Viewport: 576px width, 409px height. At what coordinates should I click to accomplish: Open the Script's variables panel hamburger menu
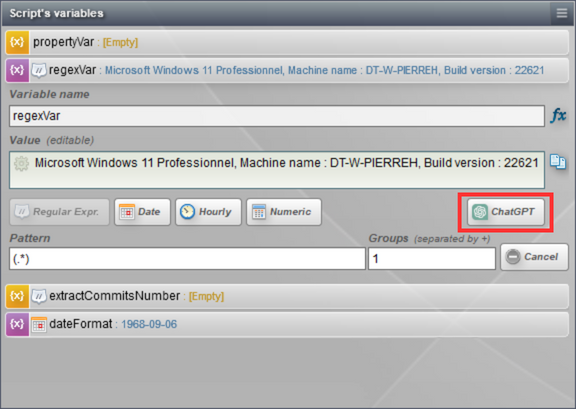tap(561, 13)
